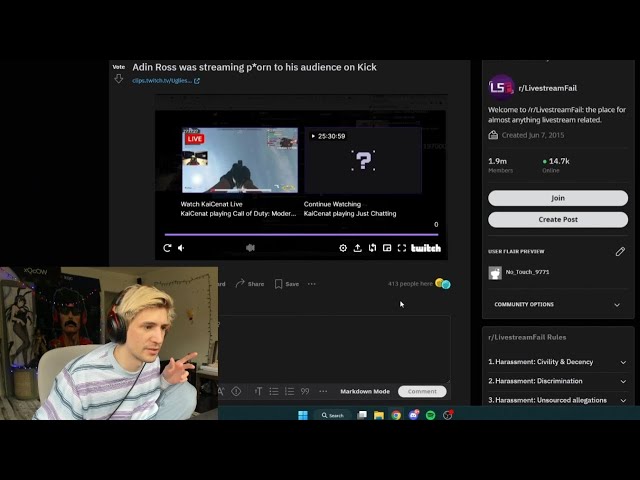
Task: Click the clip share upload icon
Action: [x=358, y=248]
